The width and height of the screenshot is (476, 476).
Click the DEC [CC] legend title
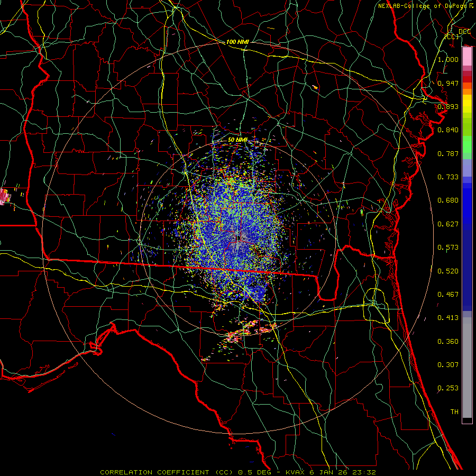click(x=458, y=34)
